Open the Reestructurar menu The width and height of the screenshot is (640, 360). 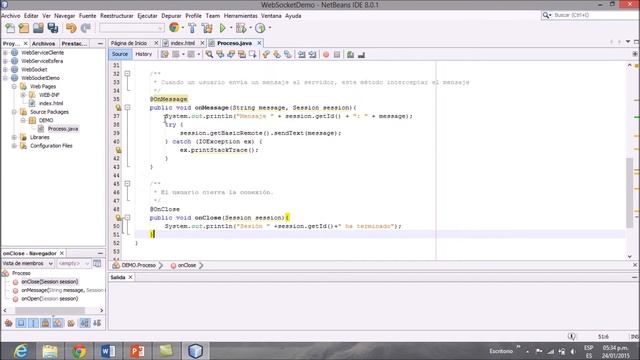click(x=117, y=16)
